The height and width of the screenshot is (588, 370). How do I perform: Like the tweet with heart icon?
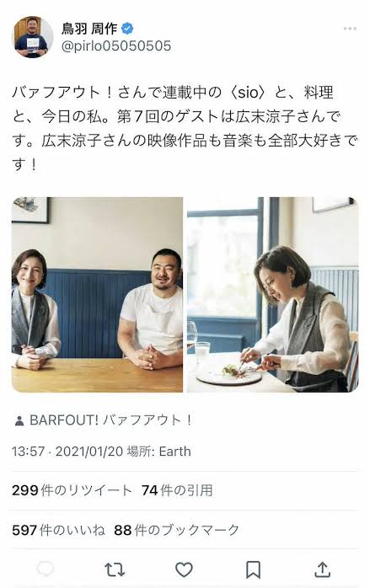click(184, 569)
